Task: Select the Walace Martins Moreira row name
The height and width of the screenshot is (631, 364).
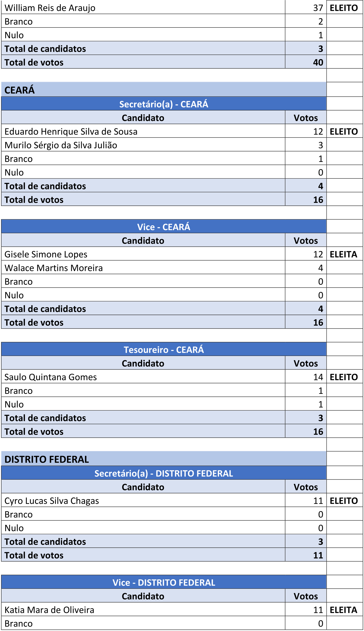Action: click(x=54, y=268)
